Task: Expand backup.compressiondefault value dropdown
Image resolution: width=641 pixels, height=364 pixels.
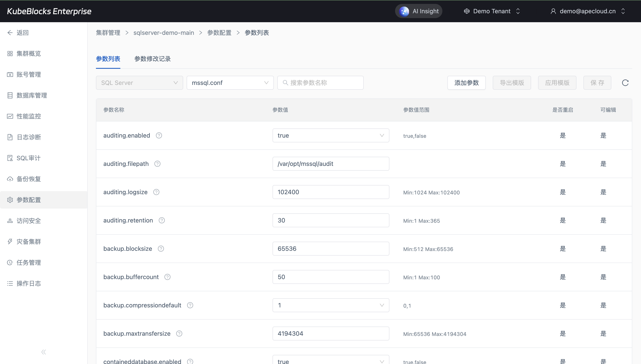Action: tap(330, 305)
